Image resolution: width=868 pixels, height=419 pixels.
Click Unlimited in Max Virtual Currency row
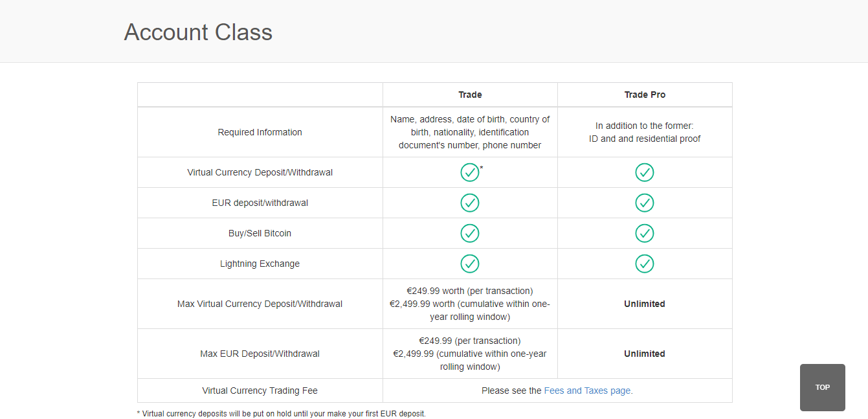[x=645, y=304]
